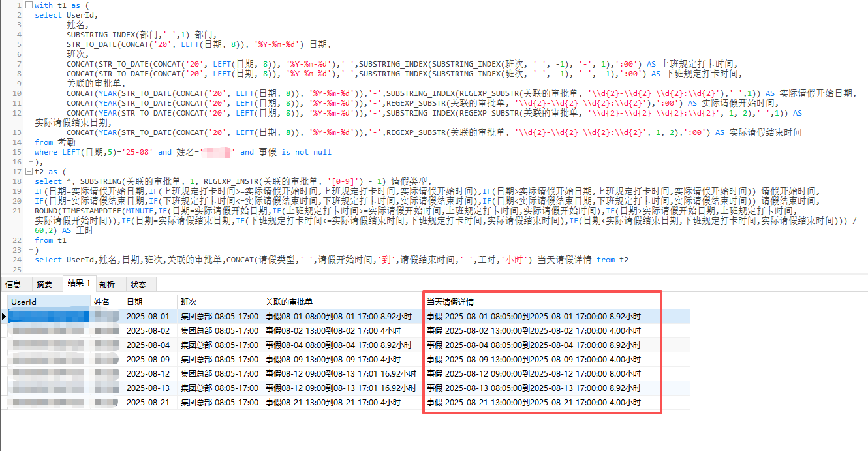868x451 pixels.
Task: Click the 关联的审批单 column header
Action: 341,302
